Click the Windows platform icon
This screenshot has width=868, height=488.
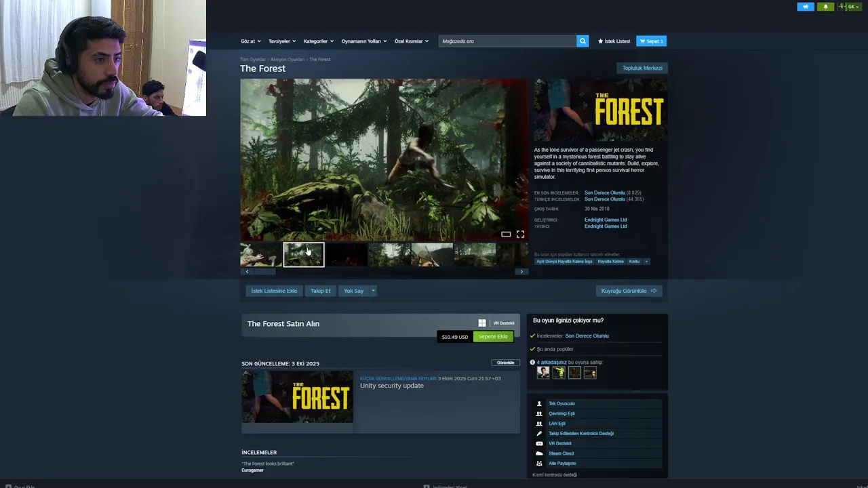coord(482,323)
